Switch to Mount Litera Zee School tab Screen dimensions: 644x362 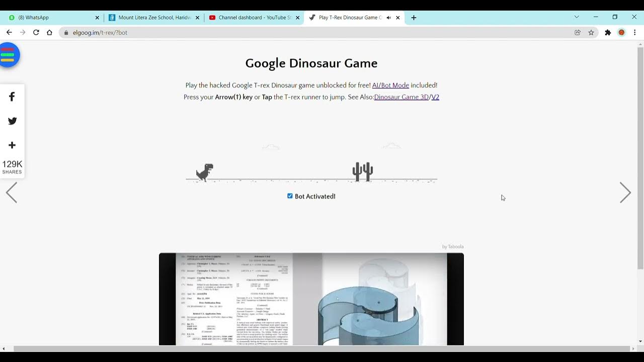(x=153, y=18)
